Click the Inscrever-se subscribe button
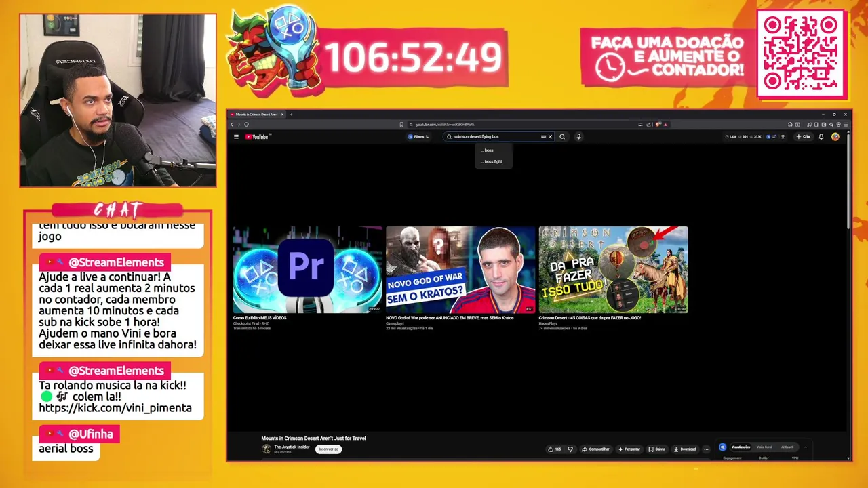The width and height of the screenshot is (868, 488). [328, 449]
